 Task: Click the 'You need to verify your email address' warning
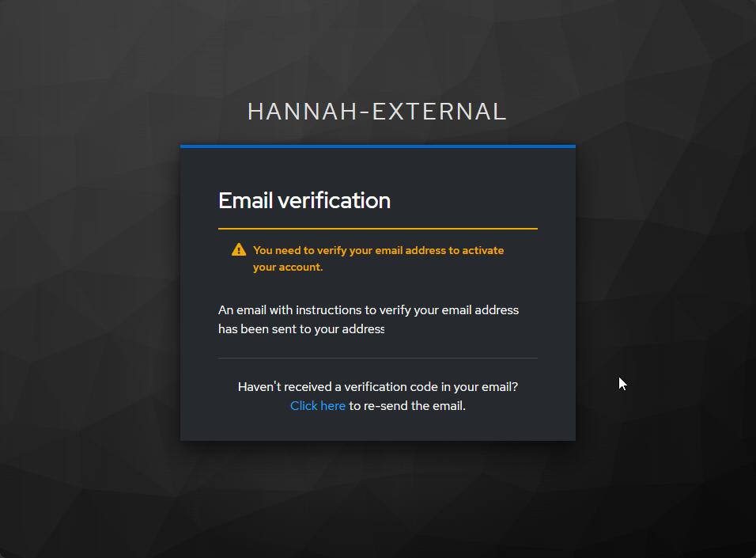(x=379, y=259)
